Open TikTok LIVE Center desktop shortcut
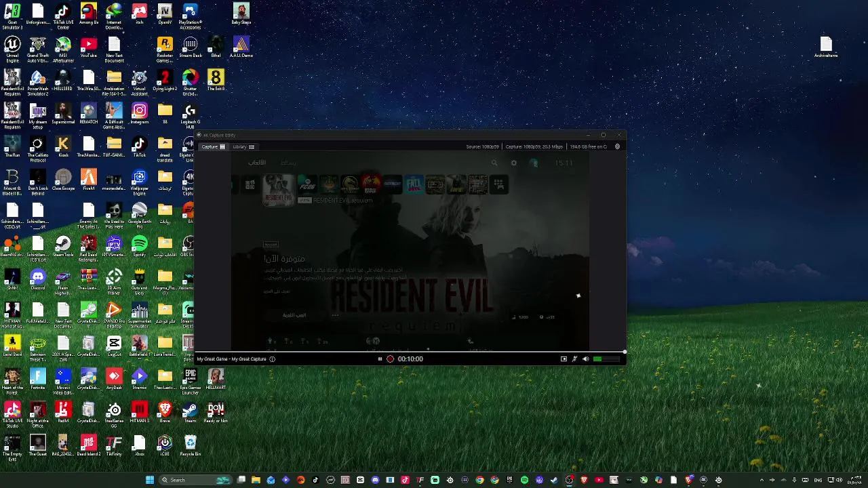 pyautogui.click(x=63, y=16)
